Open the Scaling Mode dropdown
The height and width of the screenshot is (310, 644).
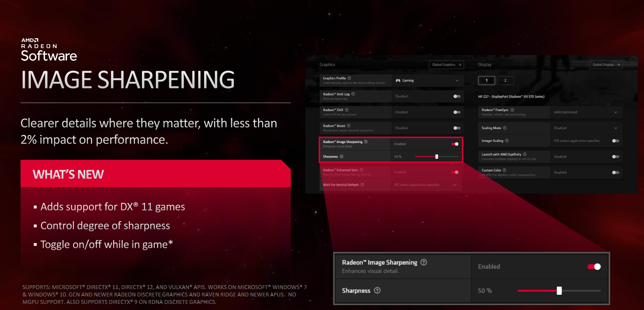tap(616, 128)
